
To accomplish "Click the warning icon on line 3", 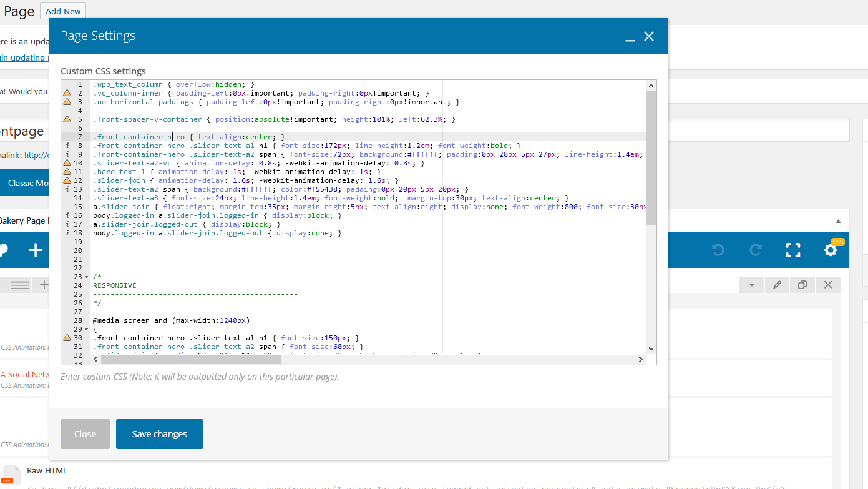I will coord(67,102).
